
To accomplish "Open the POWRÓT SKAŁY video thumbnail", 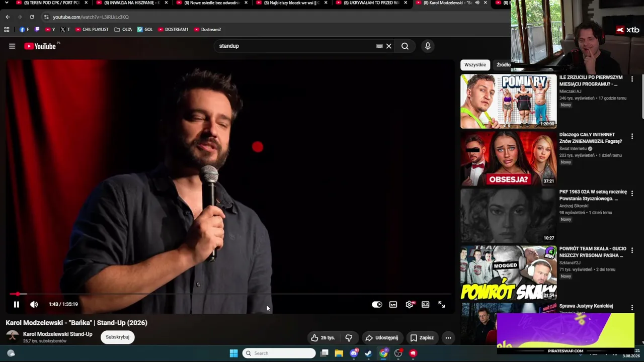I will click(509, 273).
